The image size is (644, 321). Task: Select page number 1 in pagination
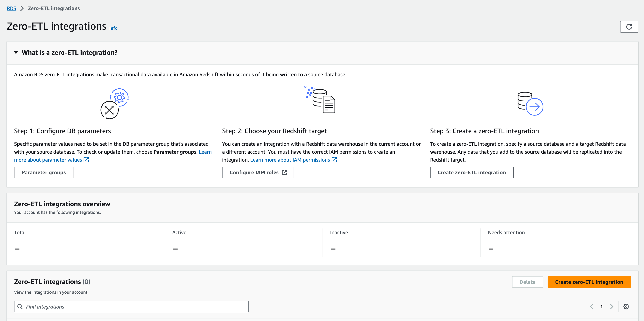601,307
